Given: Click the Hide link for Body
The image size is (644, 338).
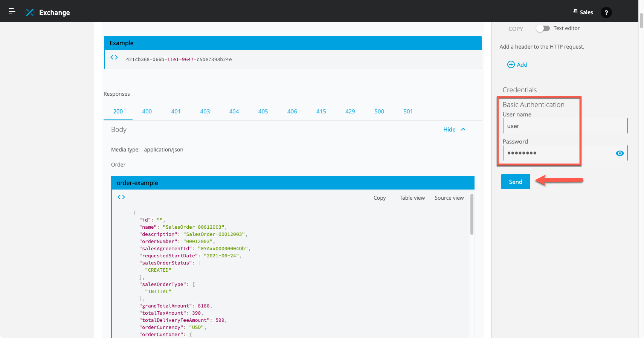Looking at the screenshot, I should [x=449, y=129].
